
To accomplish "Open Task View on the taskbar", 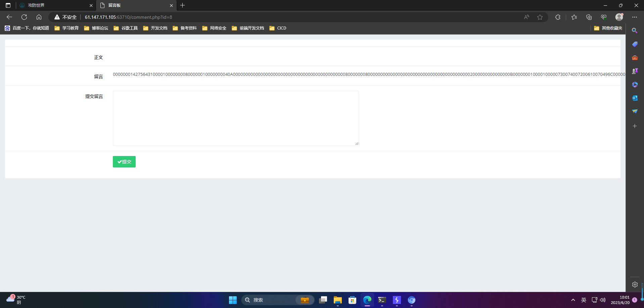I will coord(323,300).
